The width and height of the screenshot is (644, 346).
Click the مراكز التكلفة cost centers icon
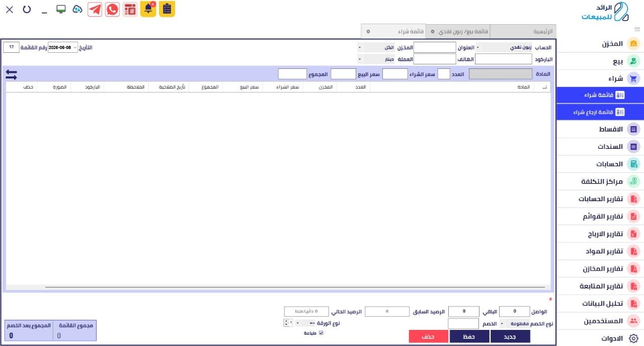634,182
